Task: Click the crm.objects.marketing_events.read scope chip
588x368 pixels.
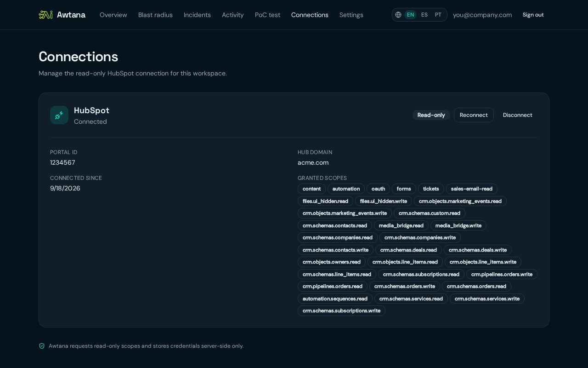Action: (x=460, y=201)
